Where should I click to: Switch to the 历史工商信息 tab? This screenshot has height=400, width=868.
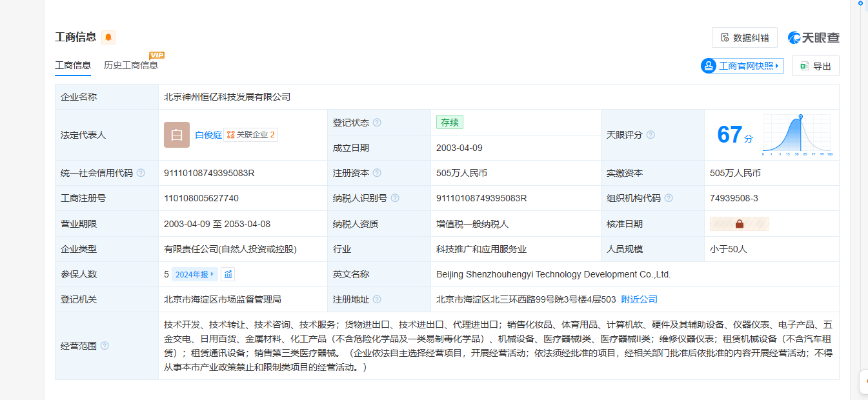(x=131, y=65)
